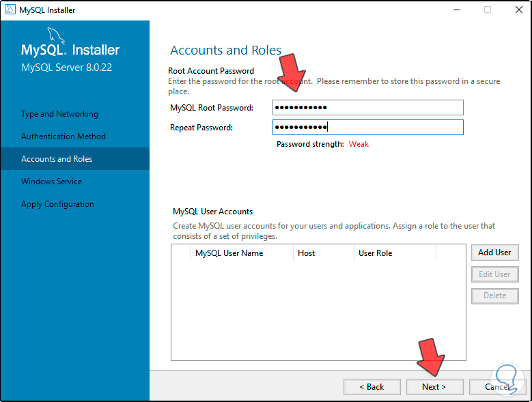Click the Host column header
Screen dimensions: 532x402
coord(307,253)
